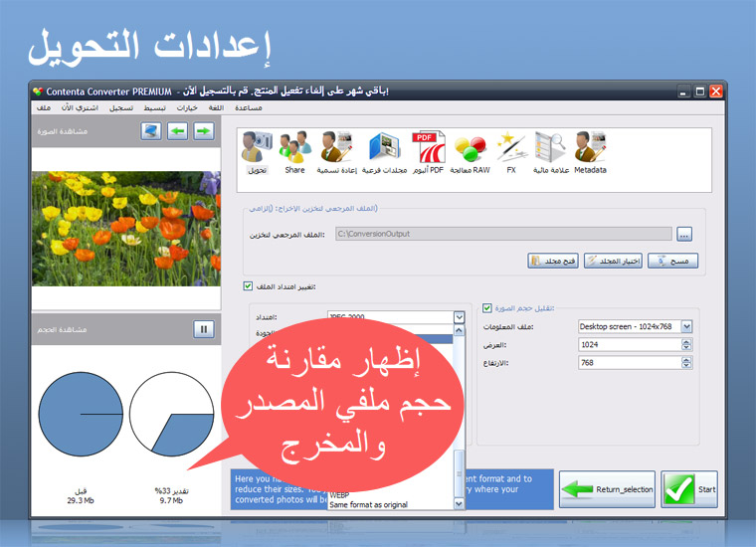Open the اشترى الآن (Buy now) menu

[x=80, y=107]
